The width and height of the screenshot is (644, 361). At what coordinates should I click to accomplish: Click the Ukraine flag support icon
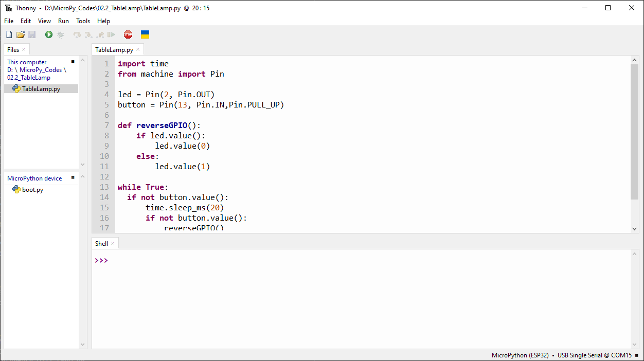pyautogui.click(x=145, y=34)
